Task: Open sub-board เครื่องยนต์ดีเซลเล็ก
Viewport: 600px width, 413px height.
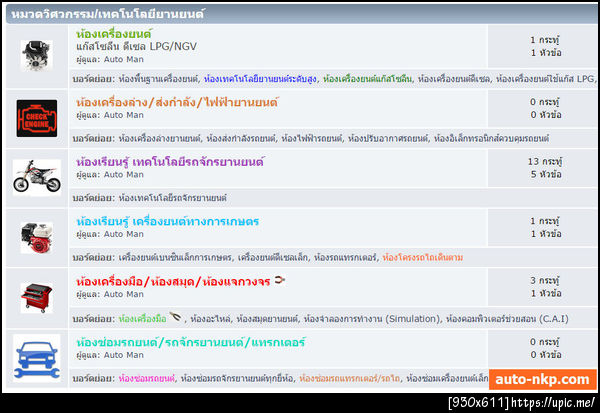Action: [273, 257]
